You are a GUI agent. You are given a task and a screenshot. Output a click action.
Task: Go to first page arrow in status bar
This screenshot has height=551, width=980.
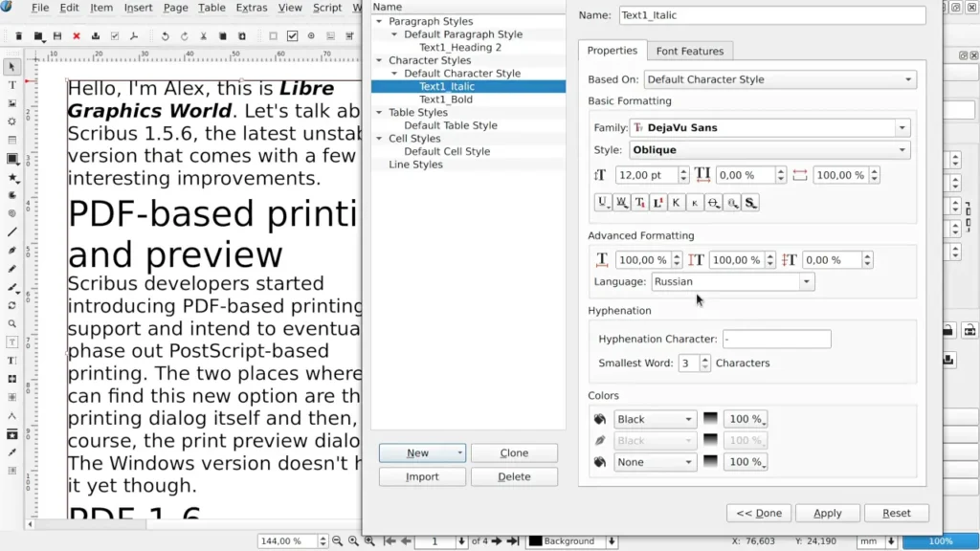coord(390,541)
